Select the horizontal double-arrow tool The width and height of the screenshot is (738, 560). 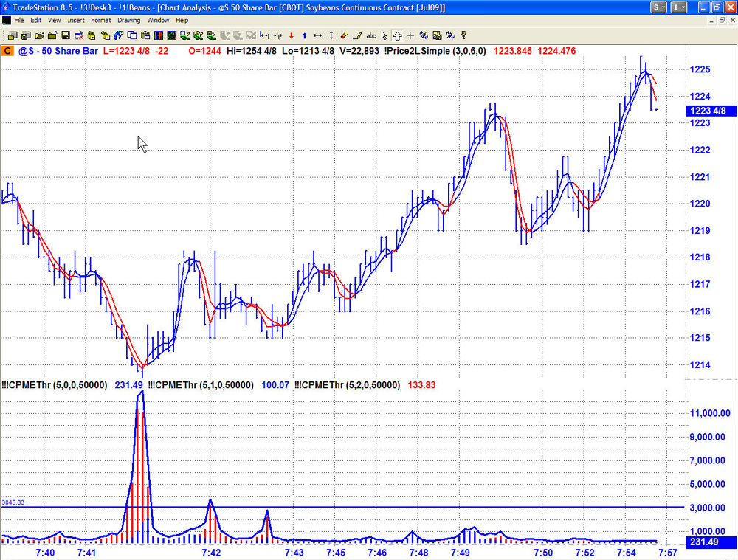coord(317,35)
